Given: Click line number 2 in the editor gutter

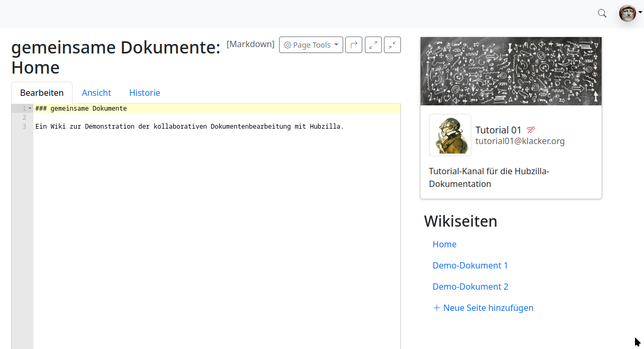Looking at the screenshot, I should 24,118.
